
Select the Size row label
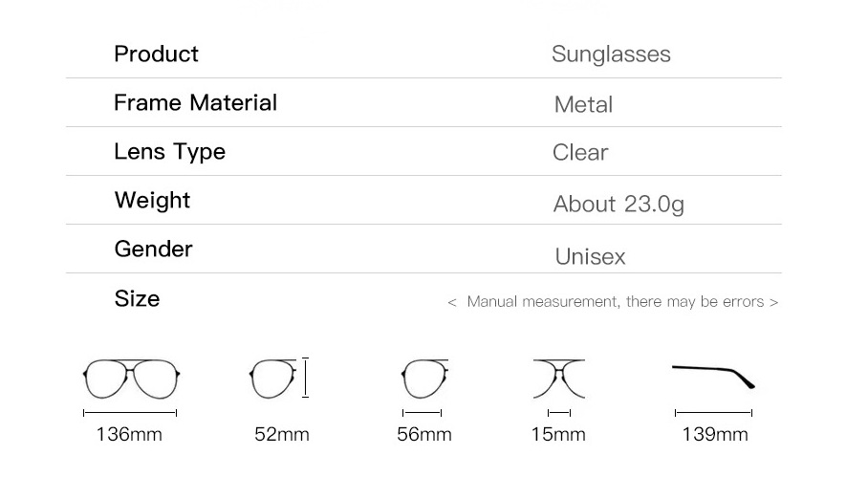point(138,298)
